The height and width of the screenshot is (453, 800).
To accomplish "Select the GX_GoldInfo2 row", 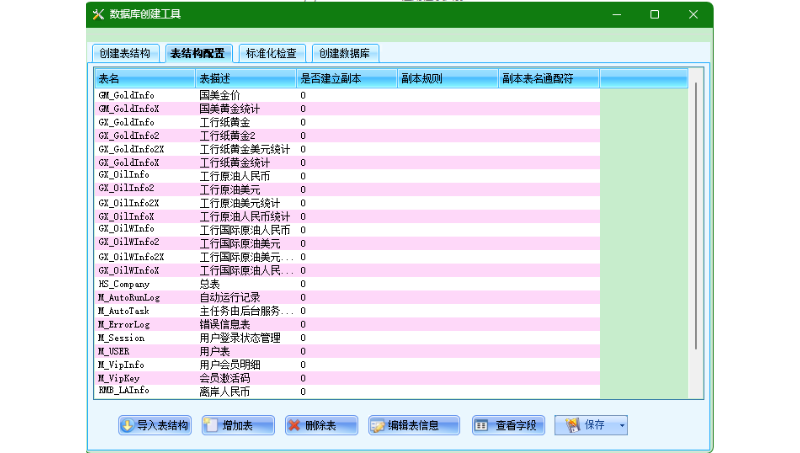I will [347, 136].
